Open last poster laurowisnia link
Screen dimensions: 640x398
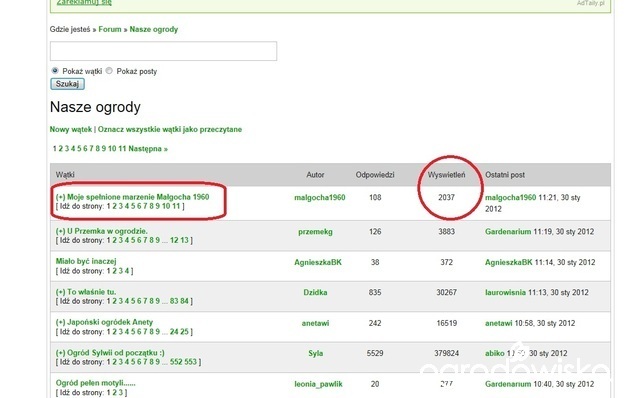tap(505, 293)
